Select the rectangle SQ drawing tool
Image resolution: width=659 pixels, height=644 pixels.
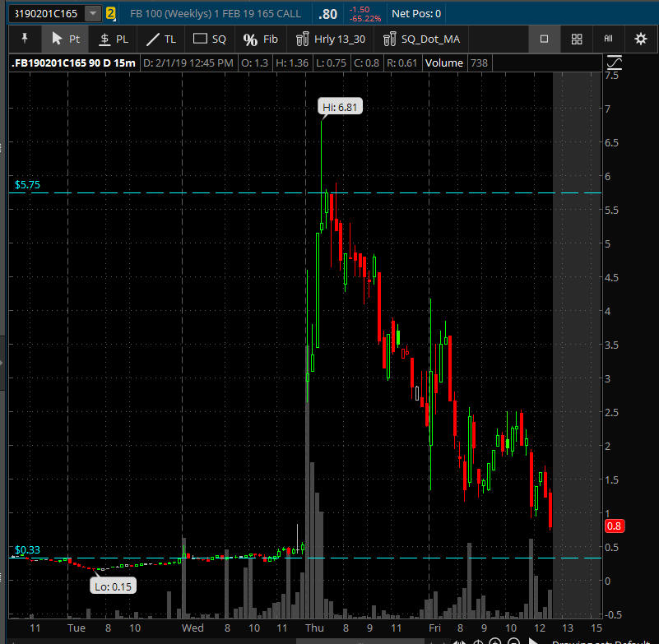click(209, 39)
